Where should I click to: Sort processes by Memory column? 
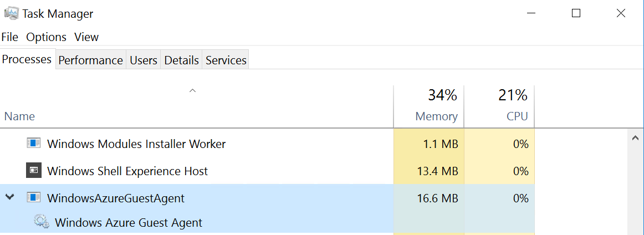[x=436, y=116]
